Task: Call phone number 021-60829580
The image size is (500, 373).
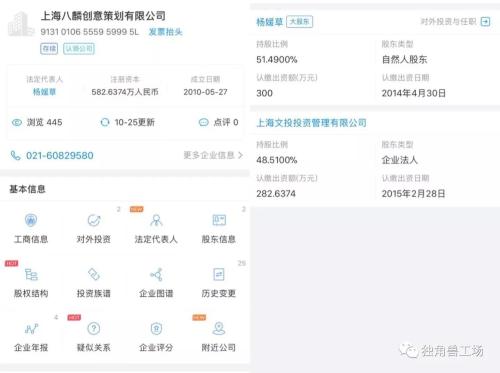Action: (x=60, y=155)
